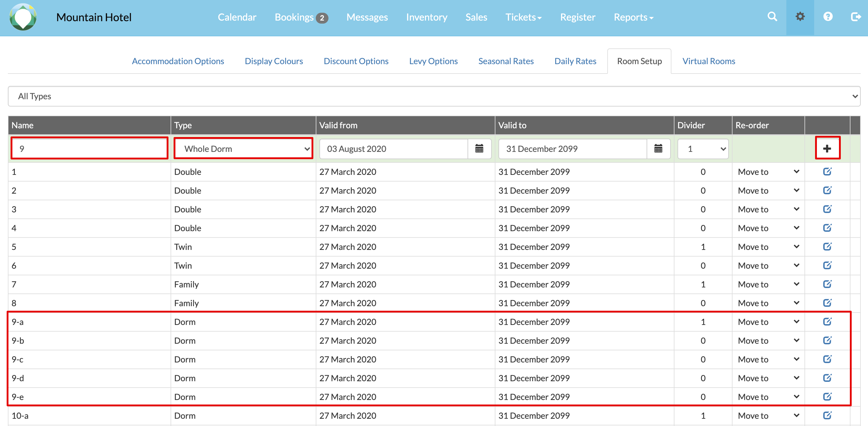
Task: Open the All Types filter dropdown
Action: tap(434, 97)
